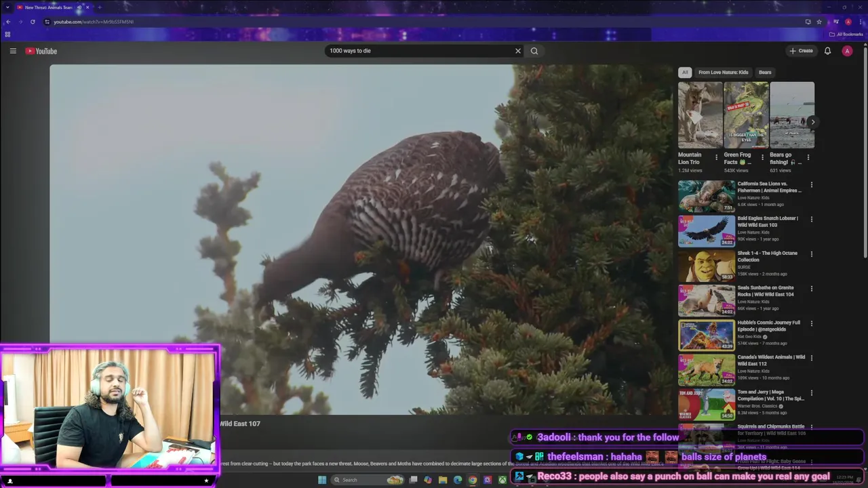Open options for Mountain Lion Trio short

(716, 157)
